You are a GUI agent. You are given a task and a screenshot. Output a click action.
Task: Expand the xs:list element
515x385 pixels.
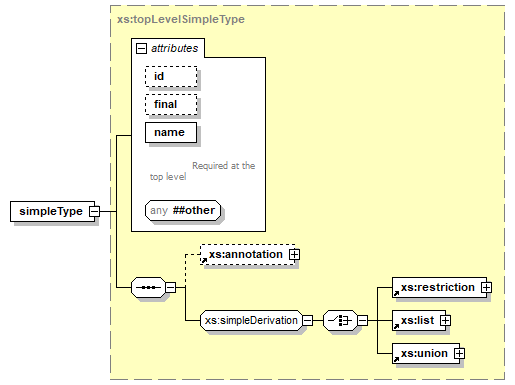coord(445,321)
